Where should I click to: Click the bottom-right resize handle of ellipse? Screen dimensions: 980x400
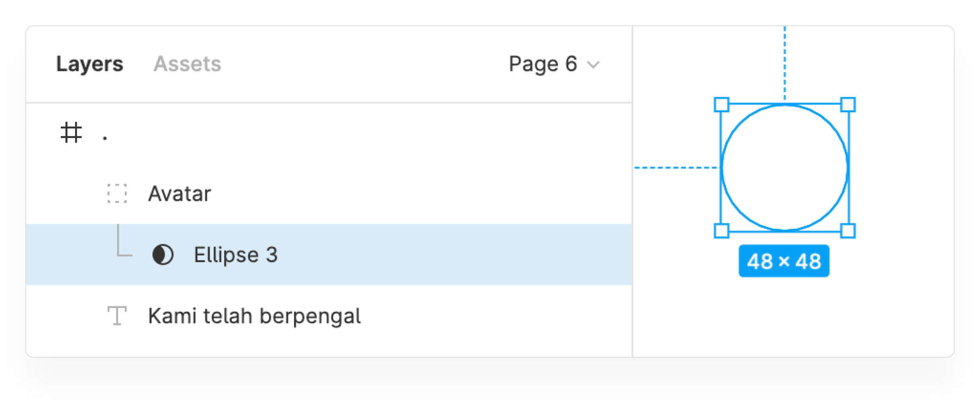(848, 231)
